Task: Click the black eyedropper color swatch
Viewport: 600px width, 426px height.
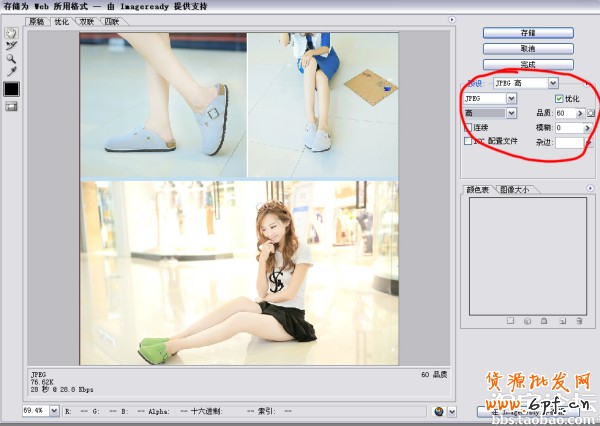Action: pyautogui.click(x=12, y=89)
